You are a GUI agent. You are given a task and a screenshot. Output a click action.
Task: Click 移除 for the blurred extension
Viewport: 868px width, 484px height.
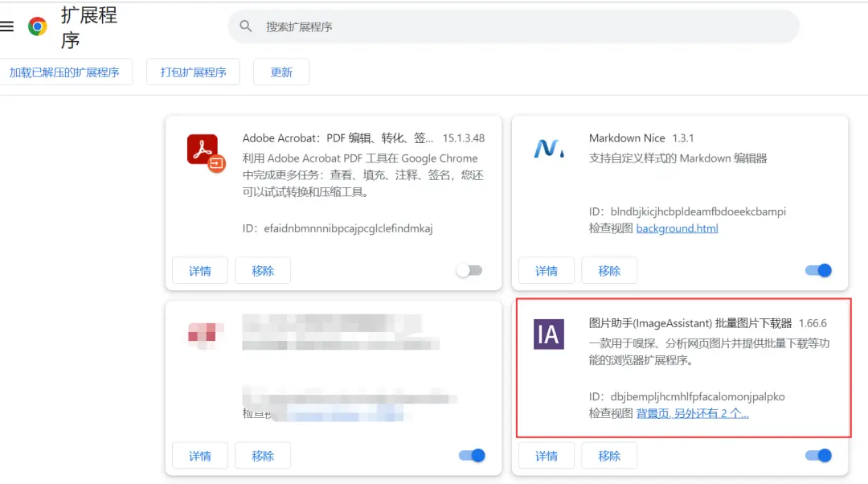click(x=263, y=456)
